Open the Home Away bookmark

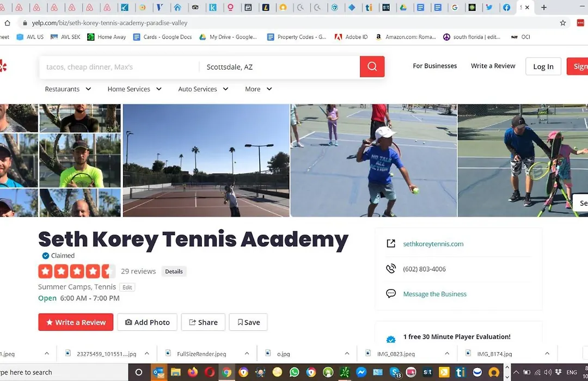pos(107,37)
